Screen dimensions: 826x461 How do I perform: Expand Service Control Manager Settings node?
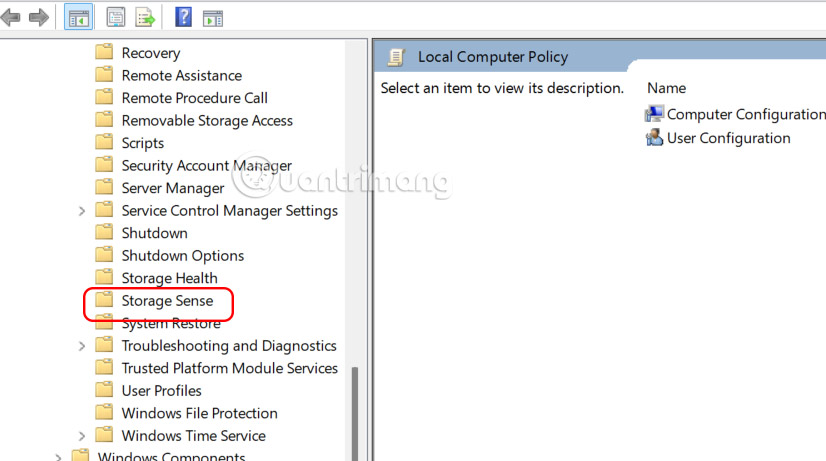click(82, 211)
